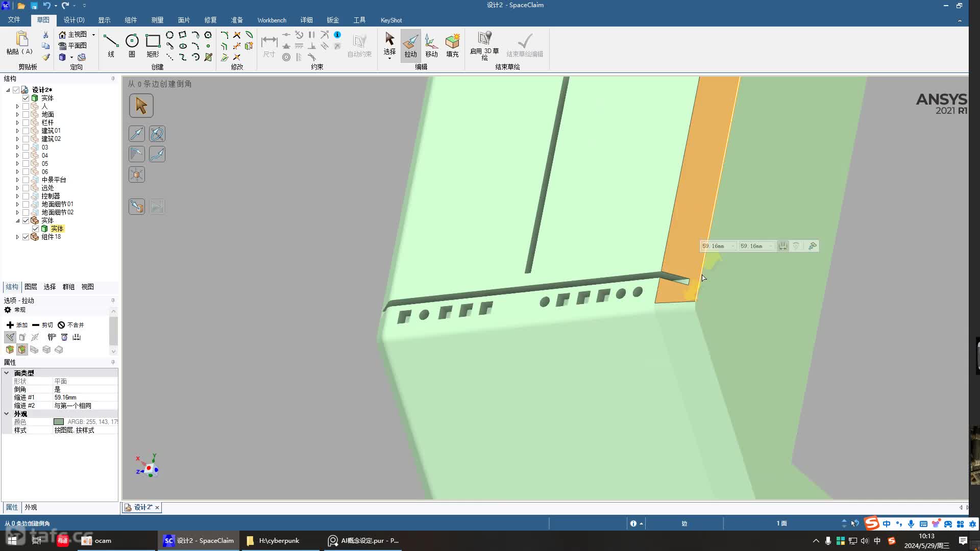The height and width of the screenshot is (551, 980).
Task: Open the 测量 ribbon tab
Action: pos(157,20)
